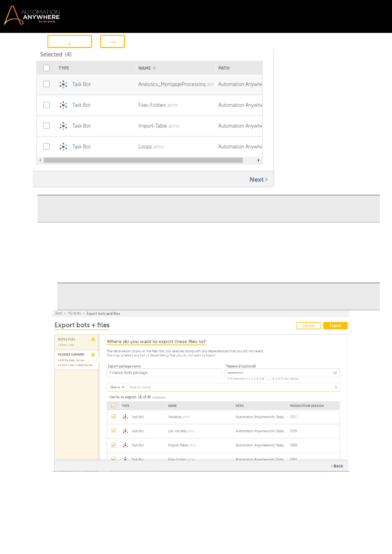Click the Next button
Viewport: 392px width, 554px height.
(x=259, y=180)
